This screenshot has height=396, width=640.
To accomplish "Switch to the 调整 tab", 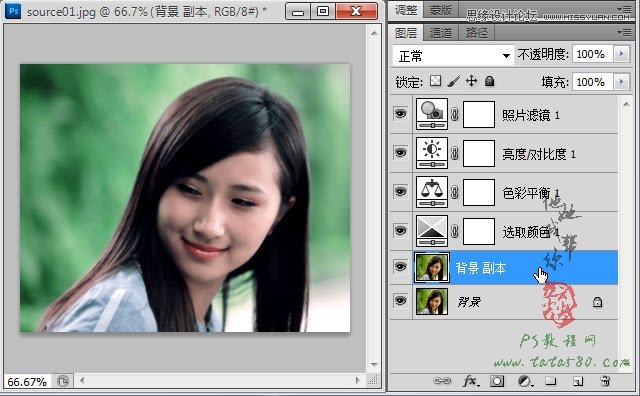I will pos(406,10).
